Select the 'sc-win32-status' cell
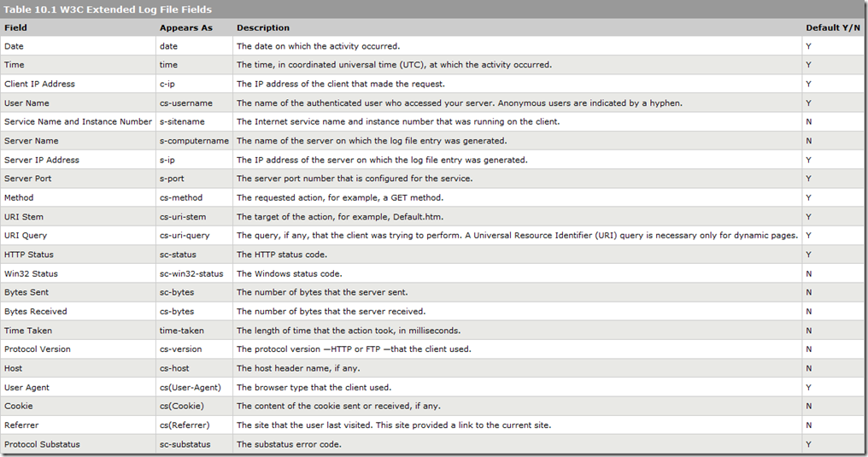This screenshot has width=868, height=457. [x=194, y=274]
